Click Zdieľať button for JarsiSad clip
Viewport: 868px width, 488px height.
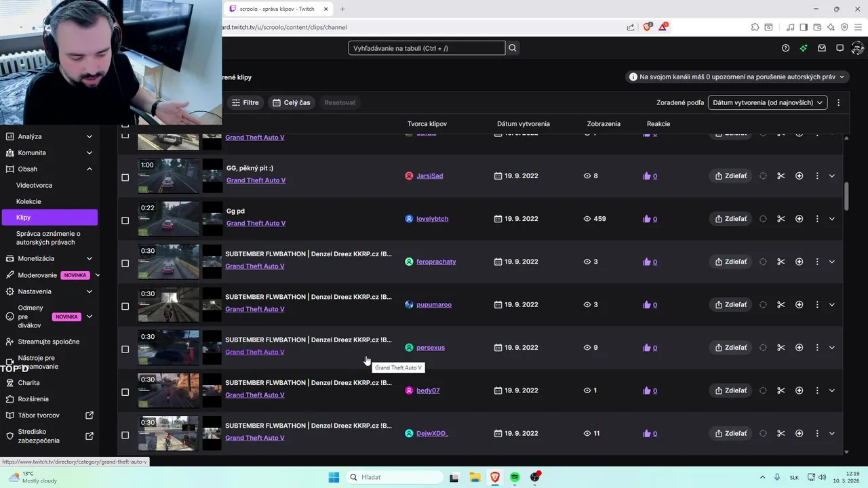coord(731,176)
